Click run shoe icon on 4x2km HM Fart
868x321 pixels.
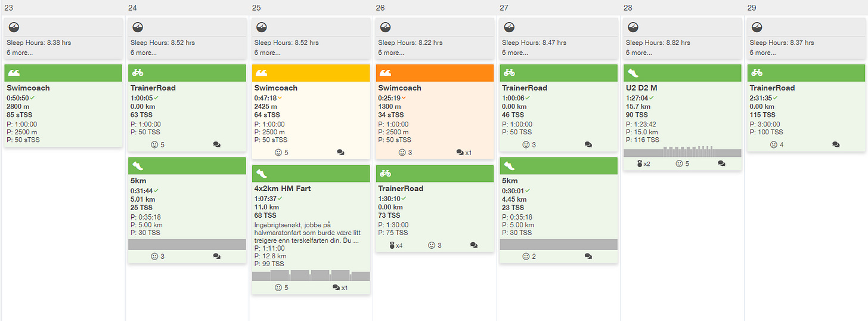[x=261, y=174]
